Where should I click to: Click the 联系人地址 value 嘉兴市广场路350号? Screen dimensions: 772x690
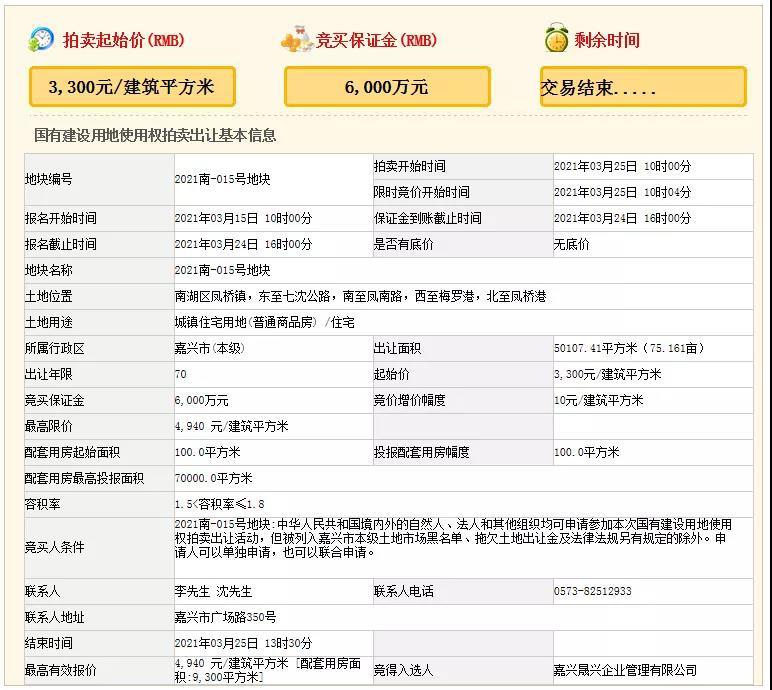click(225, 618)
